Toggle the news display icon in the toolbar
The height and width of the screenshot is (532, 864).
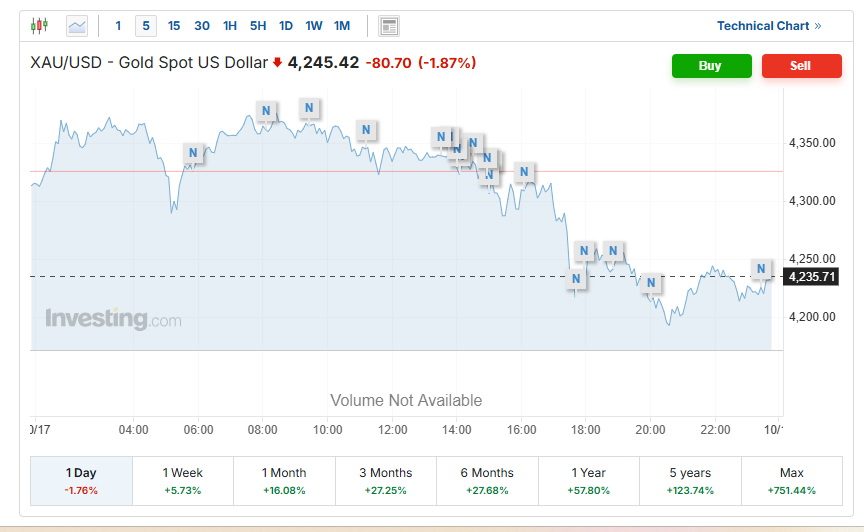point(389,26)
